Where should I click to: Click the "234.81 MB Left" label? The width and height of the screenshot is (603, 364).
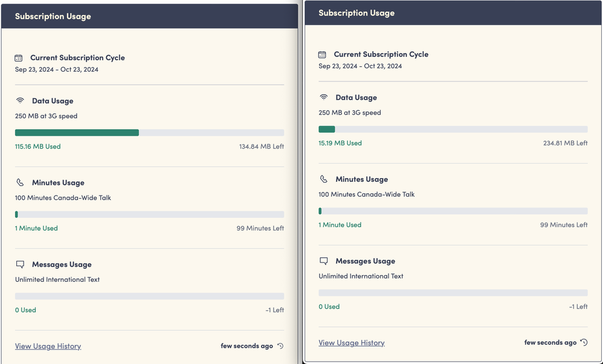(565, 143)
